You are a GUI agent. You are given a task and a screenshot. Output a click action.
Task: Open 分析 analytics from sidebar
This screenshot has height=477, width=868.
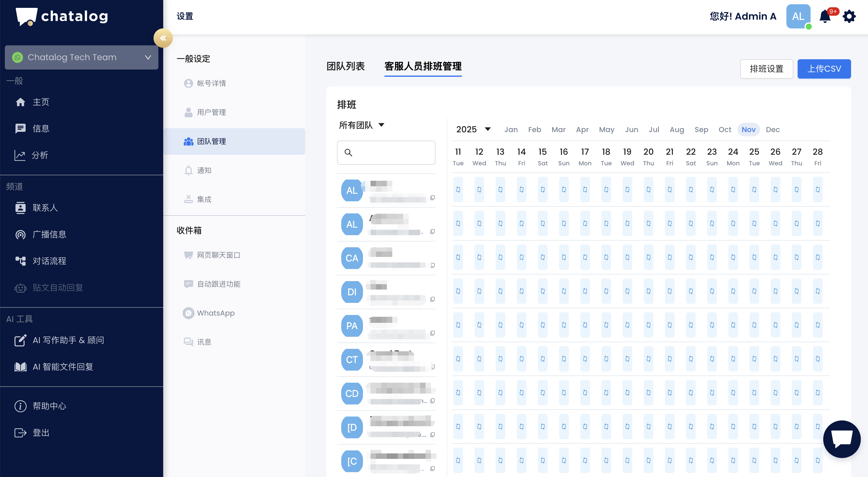click(x=40, y=155)
